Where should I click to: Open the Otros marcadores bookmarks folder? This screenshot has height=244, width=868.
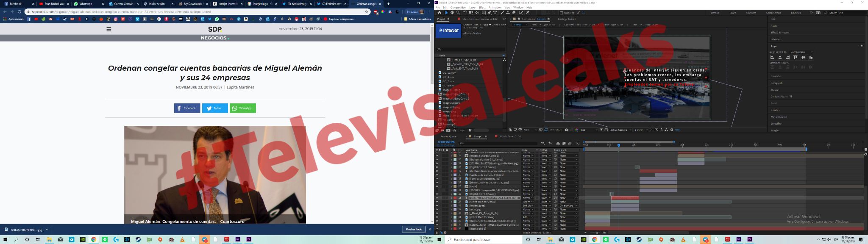point(417,19)
